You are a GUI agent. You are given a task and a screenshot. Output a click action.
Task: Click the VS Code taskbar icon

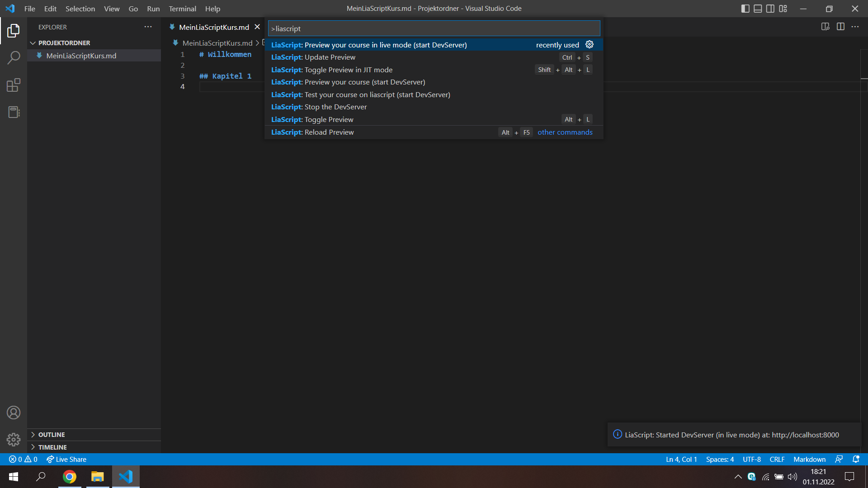[126, 477]
